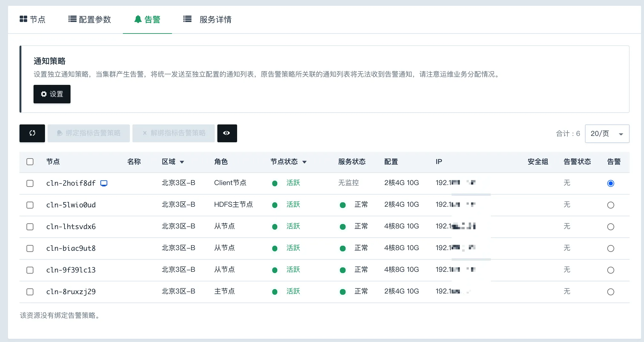644x342 pixels.
Task: Click node name cln-5lwio0ud
Action: [x=71, y=205]
